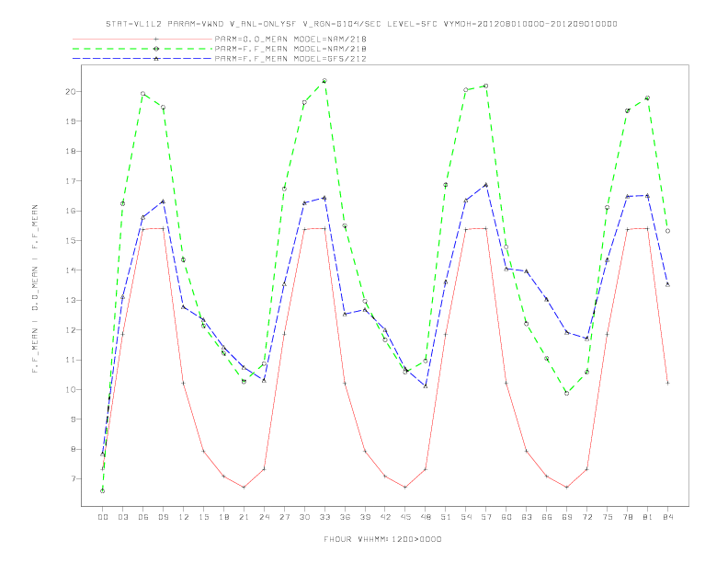Click x-axis tick label 72
728x563 pixels.
[586, 517]
